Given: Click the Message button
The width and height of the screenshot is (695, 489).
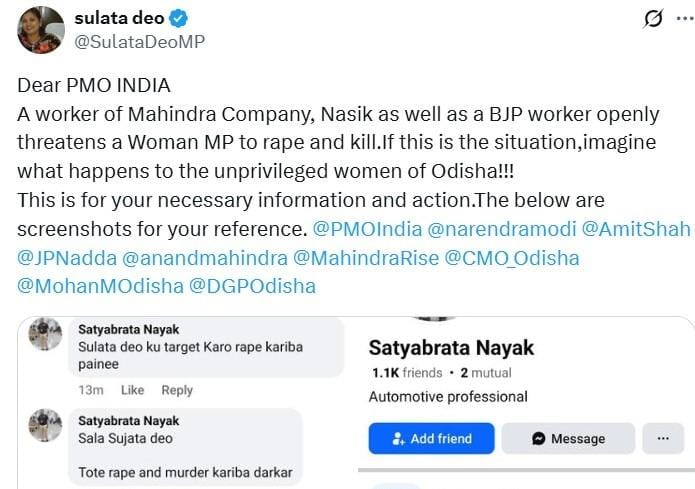Looking at the screenshot, I should tap(568, 438).
